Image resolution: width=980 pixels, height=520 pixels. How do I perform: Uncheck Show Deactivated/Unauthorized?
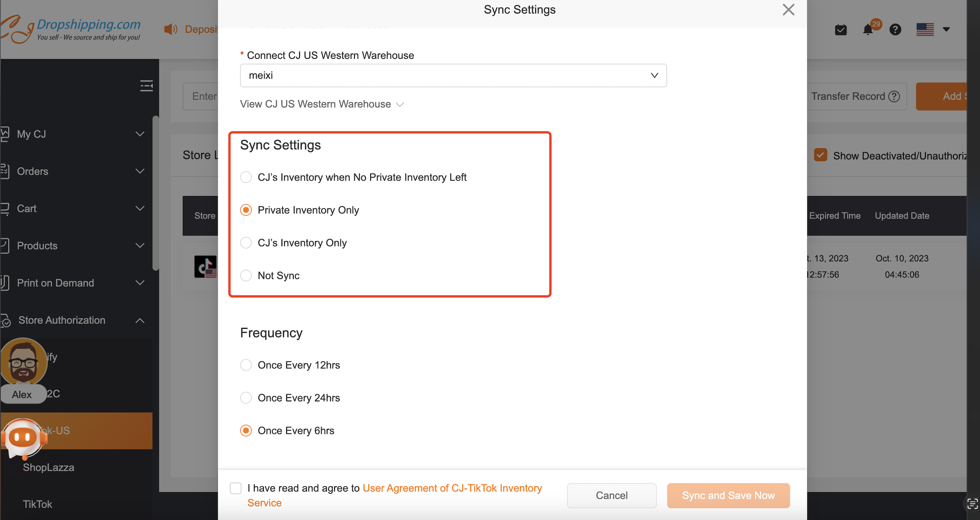[x=821, y=155]
